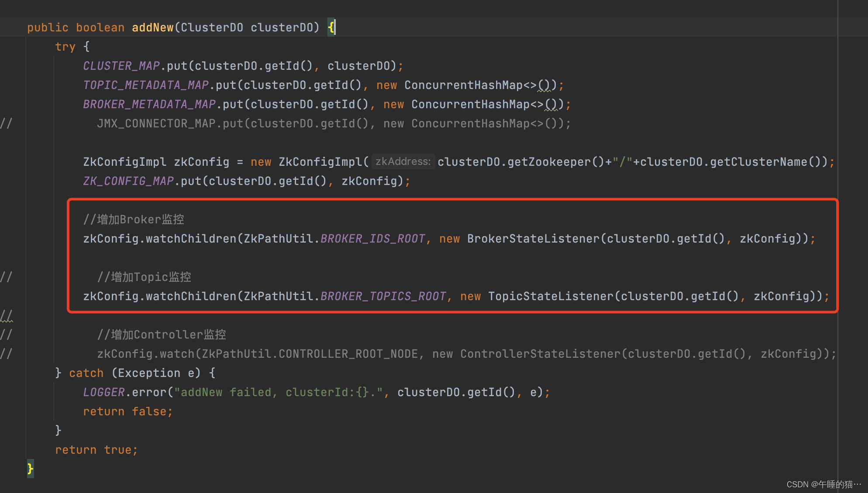Click ZK_CONFIG_MAP constant
This screenshot has height=493, width=868.
(128, 181)
